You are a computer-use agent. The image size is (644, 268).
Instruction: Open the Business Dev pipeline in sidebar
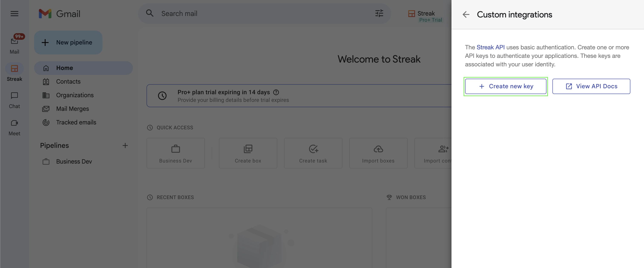coord(74,162)
